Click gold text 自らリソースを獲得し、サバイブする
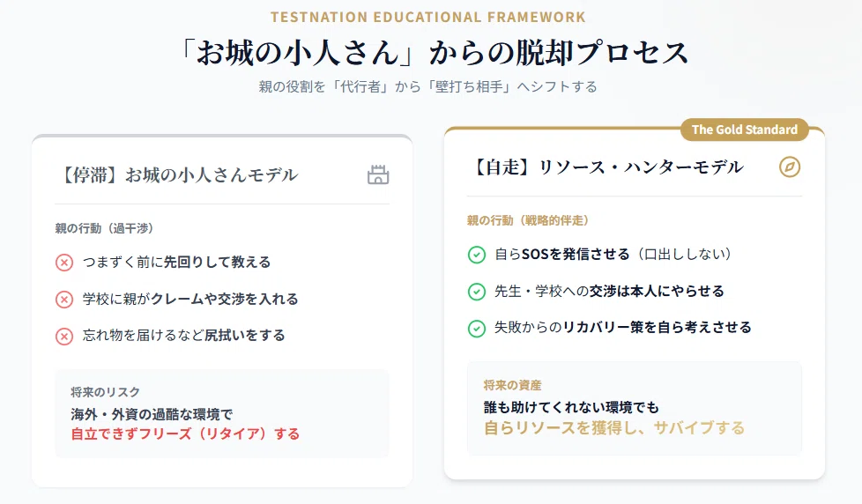The width and height of the screenshot is (862, 504). (614, 427)
